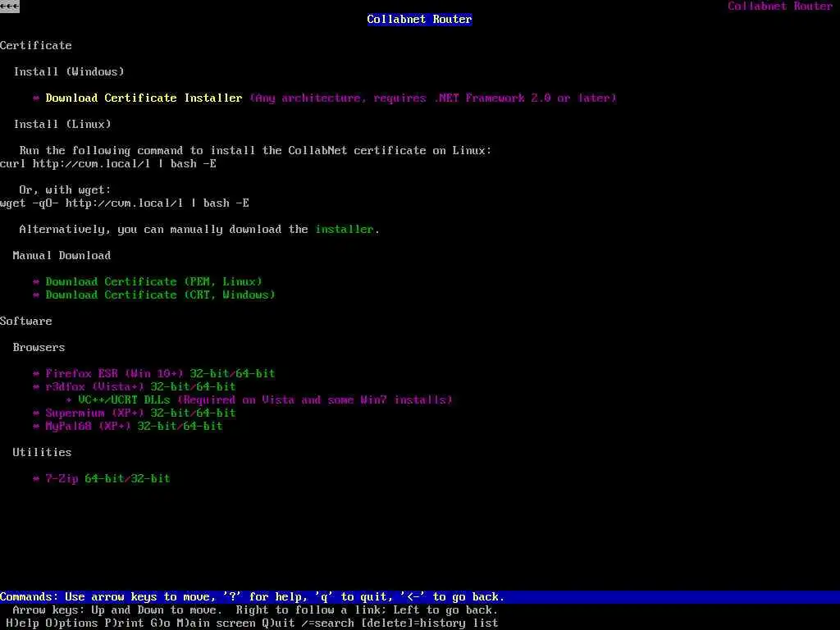Get the MyPal68 64-bit download
The height and width of the screenshot is (630, 840).
pos(203,426)
